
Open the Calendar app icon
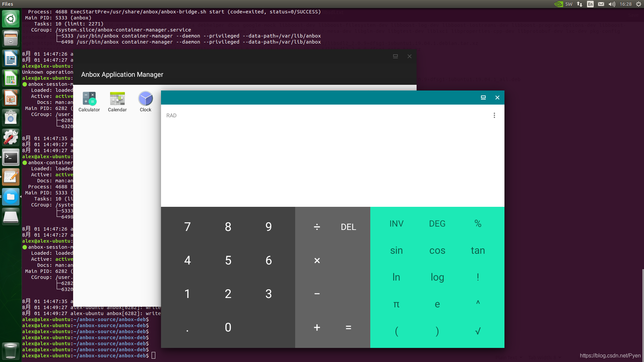(117, 102)
